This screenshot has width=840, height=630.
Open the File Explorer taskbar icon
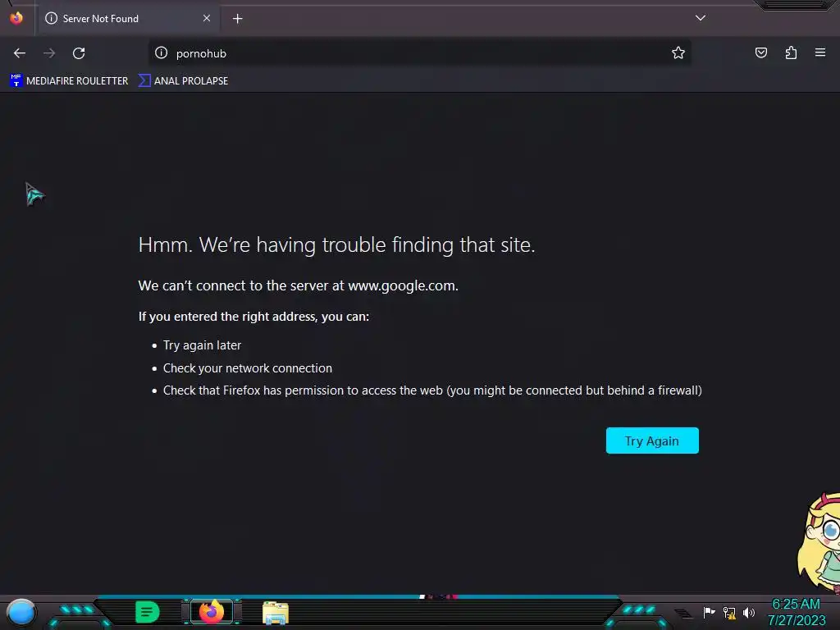pyautogui.click(x=276, y=613)
